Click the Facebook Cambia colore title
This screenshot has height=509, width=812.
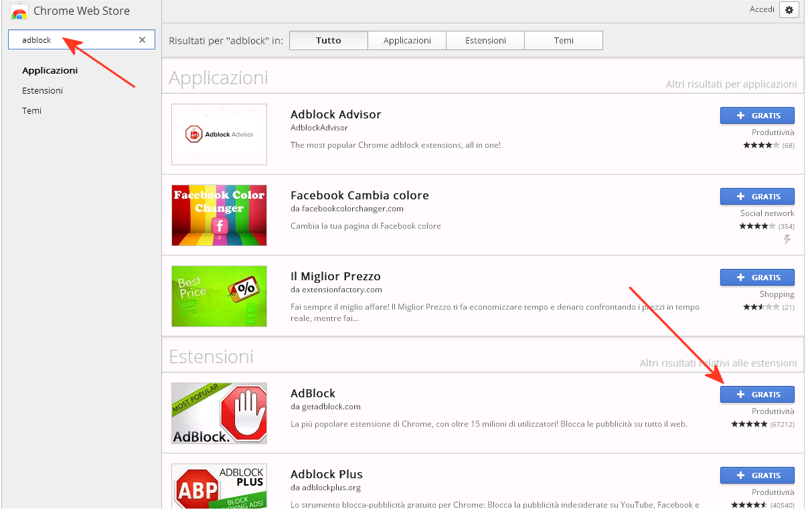359,195
